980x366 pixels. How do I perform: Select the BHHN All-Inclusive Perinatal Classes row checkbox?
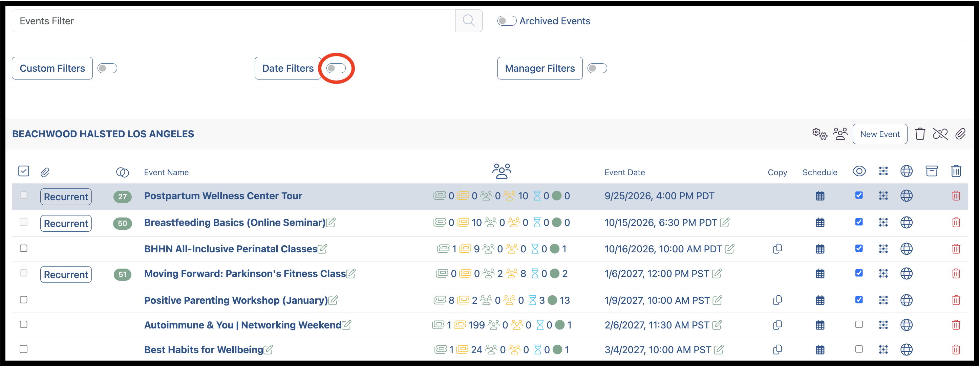point(24,249)
